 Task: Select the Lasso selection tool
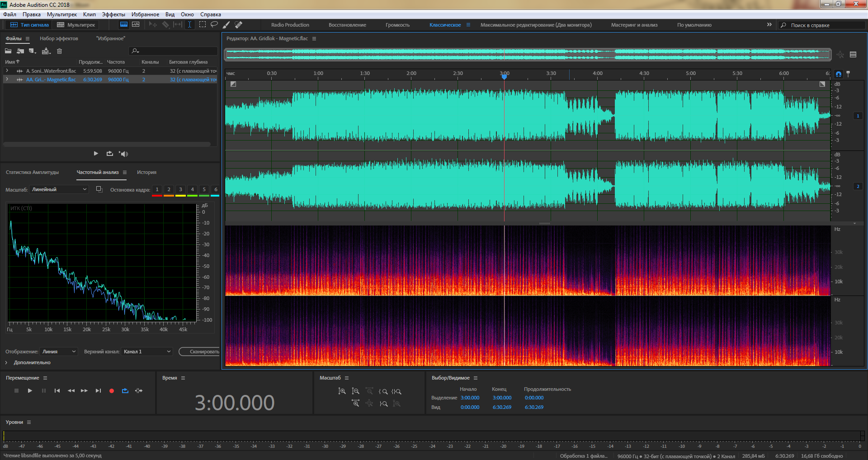click(214, 24)
